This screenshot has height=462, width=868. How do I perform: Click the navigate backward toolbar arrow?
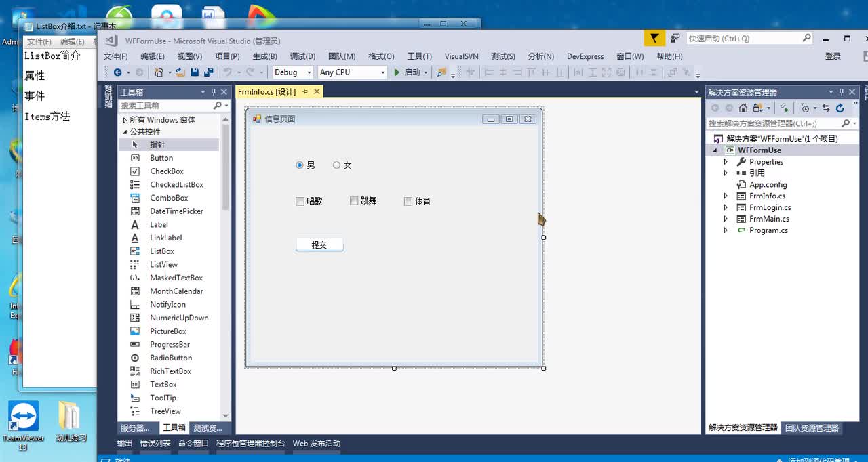[x=117, y=72]
